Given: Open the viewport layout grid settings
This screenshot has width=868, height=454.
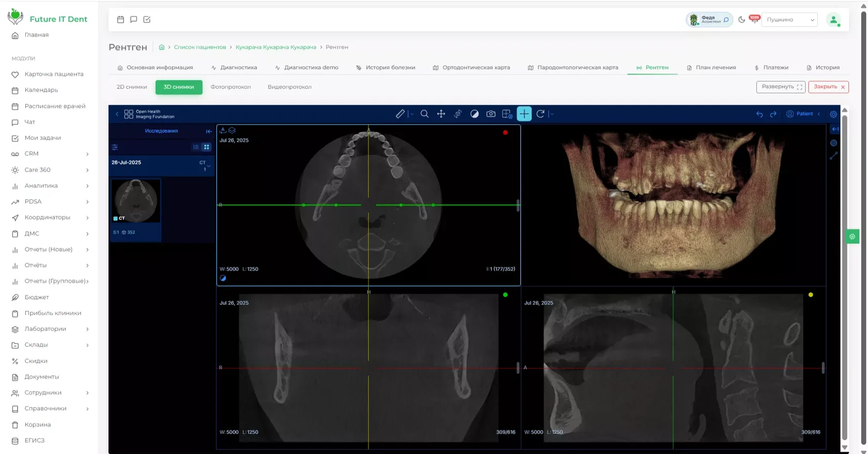Looking at the screenshot, I should pos(507,114).
